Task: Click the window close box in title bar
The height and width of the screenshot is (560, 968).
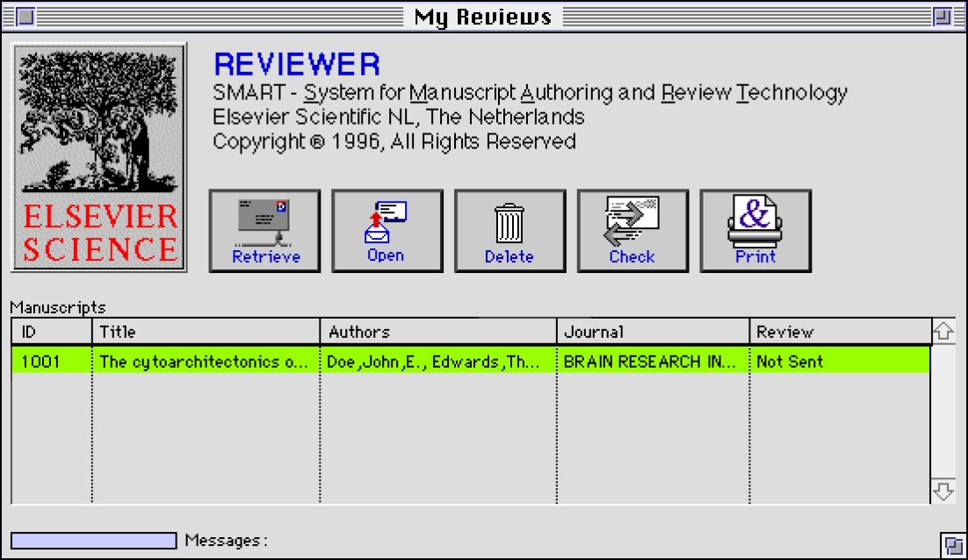Action: click(x=25, y=17)
